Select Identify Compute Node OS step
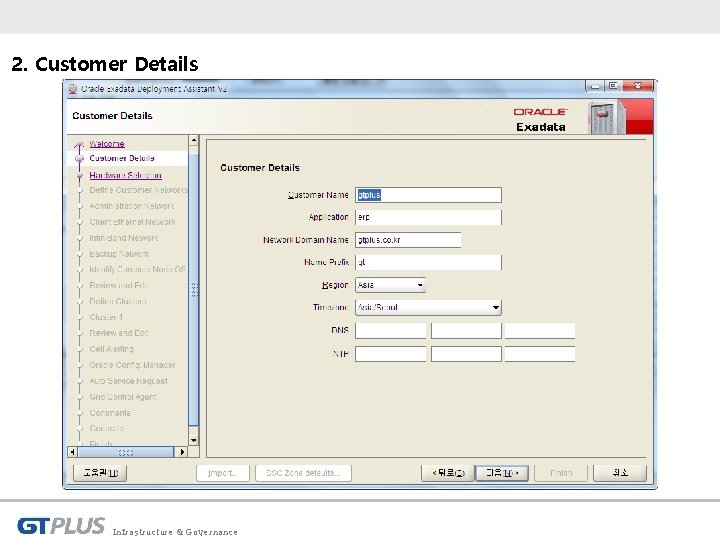Screen dimensions: 720x540 [137, 270]
